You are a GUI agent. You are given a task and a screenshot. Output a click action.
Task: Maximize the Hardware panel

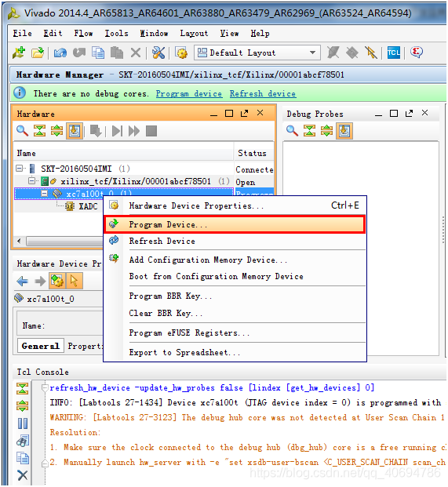(229, 114)
